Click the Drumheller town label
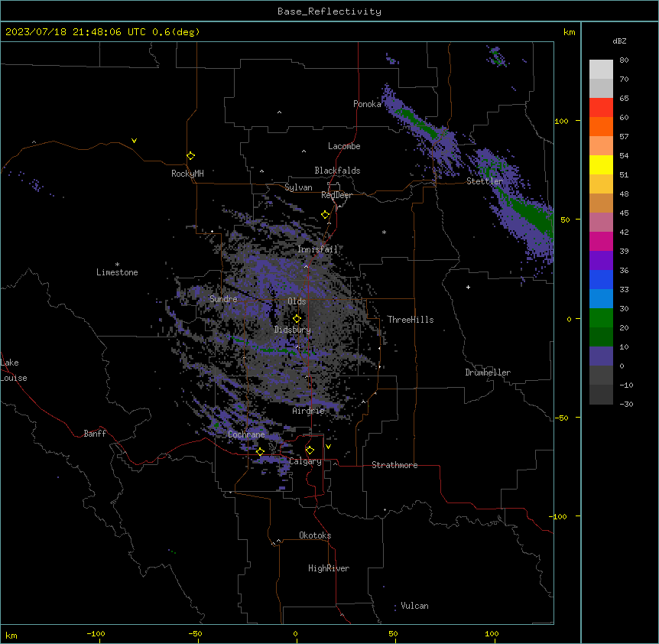This screenshot has height=644, width=659. 488,372
